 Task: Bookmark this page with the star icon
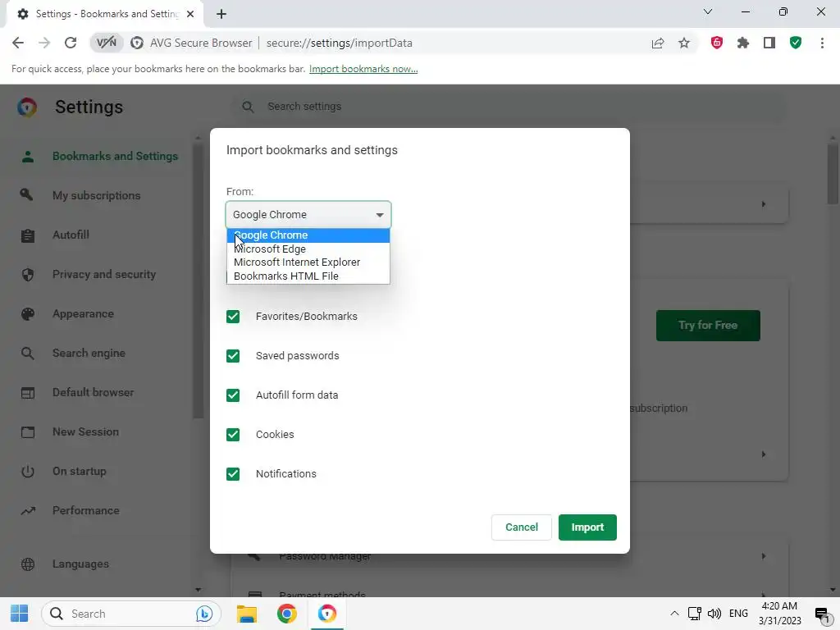tap(684, 43)
